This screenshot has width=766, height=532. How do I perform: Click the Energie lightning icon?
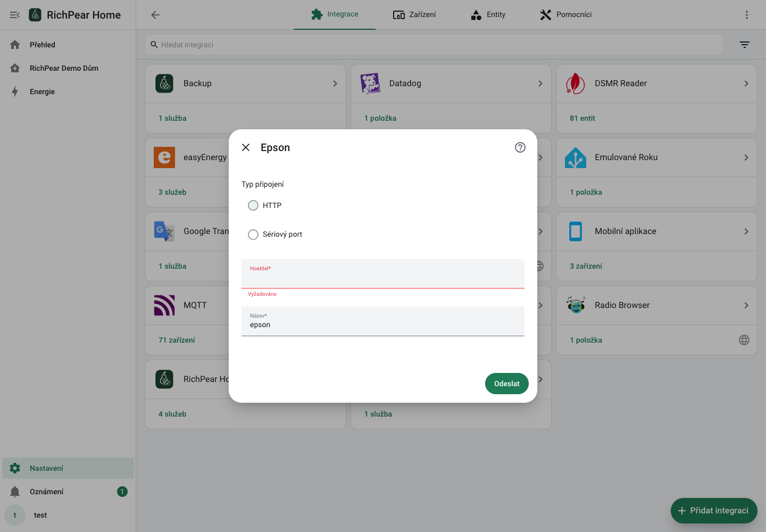click(15, 92)
